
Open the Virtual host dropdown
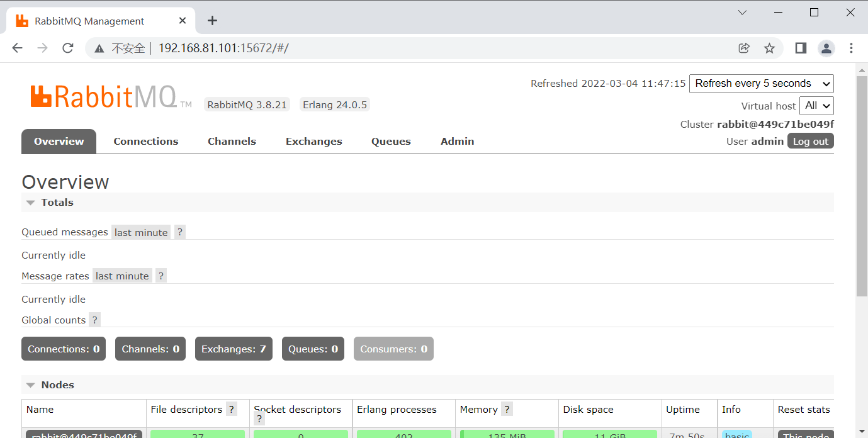(x=817, y=106)
